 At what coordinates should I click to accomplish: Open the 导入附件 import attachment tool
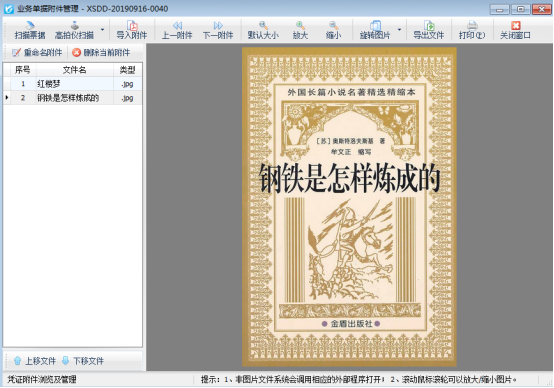132,30
